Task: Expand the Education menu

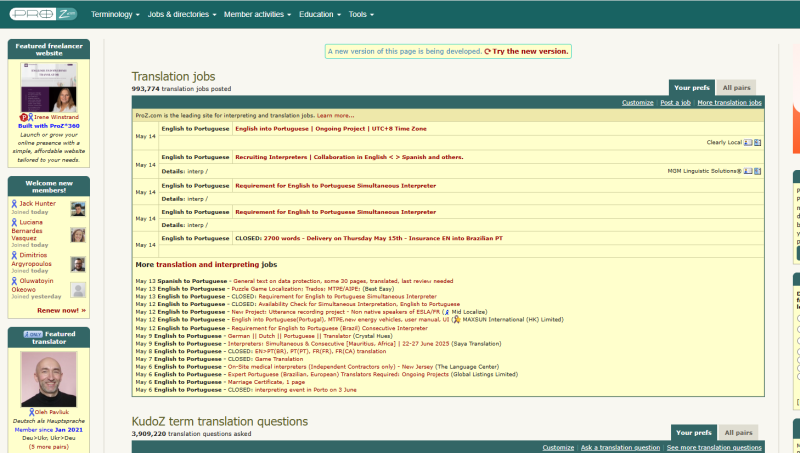Action: [320, 14]
